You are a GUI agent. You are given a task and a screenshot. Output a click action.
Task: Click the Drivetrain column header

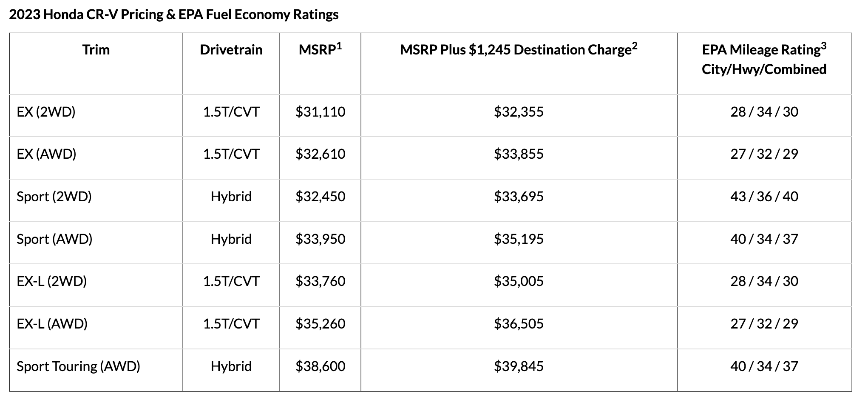(231, 50)
